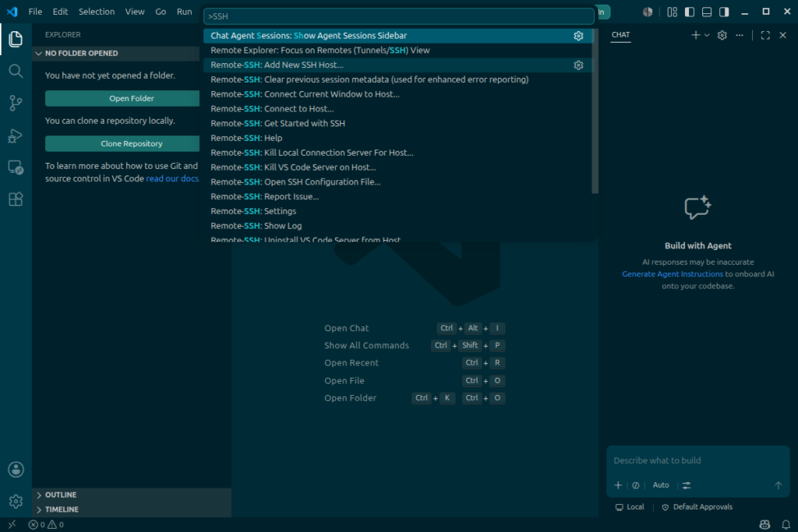Open the Remote Explorer view

[16, 167]
